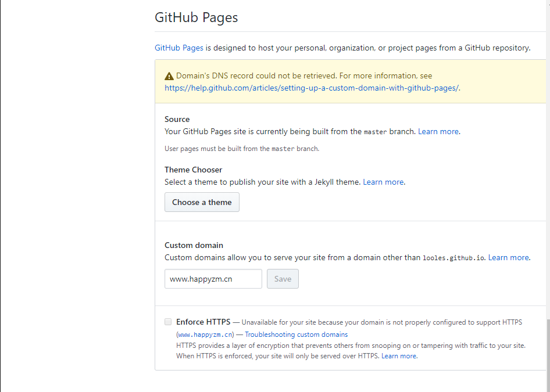Click the Choose a theme button
The height and width of the screenshot is (392, 550).
point(202,202)
